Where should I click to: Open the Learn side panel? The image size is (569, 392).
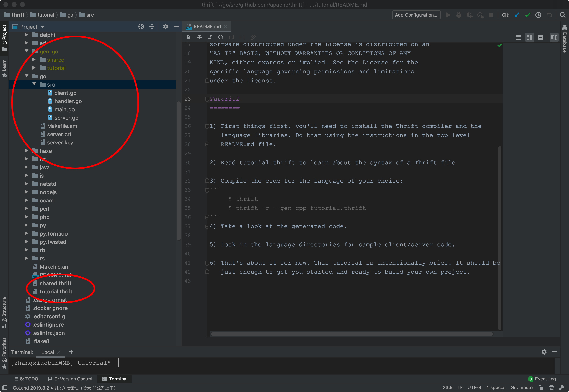coord(4,68)
